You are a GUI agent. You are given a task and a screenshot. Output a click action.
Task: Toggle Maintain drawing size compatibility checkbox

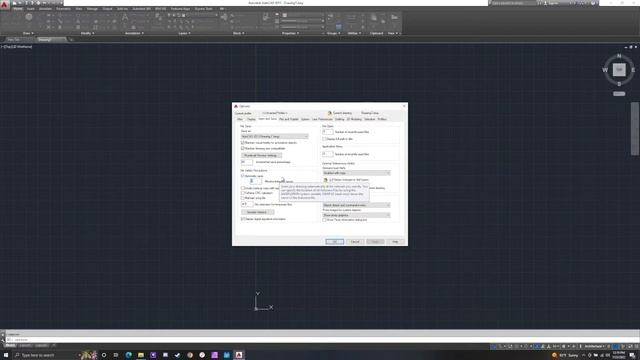tap(242, 149)
